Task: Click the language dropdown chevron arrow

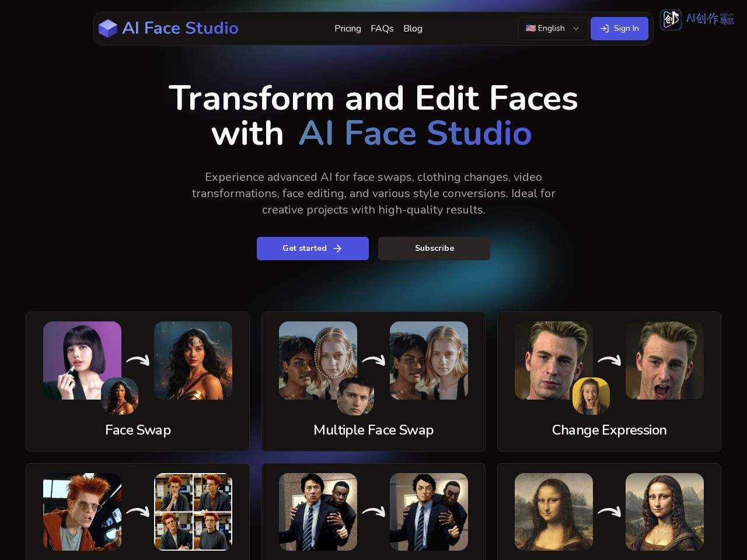Action: pyautogui.click(x=576, y=28)
